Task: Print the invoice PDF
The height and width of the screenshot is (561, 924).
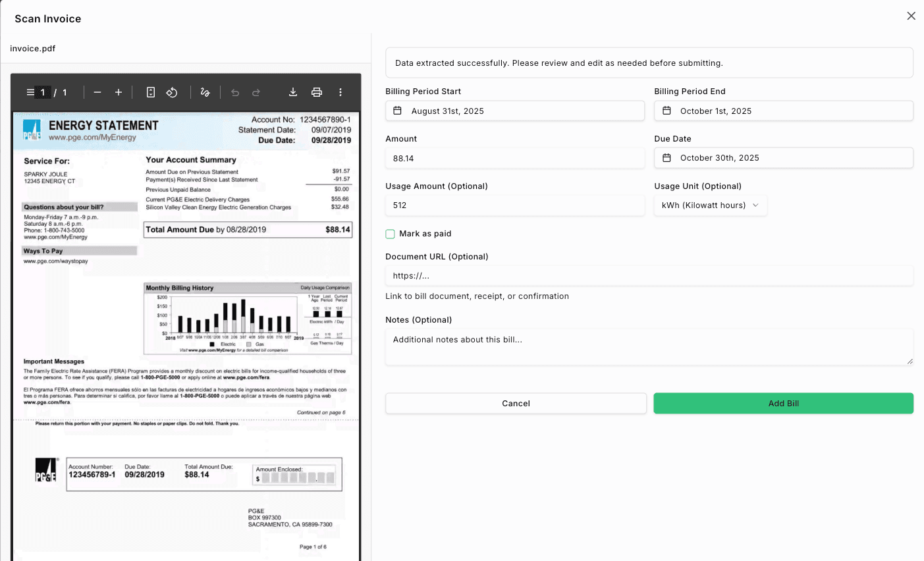Action: [x=317, y=92]
